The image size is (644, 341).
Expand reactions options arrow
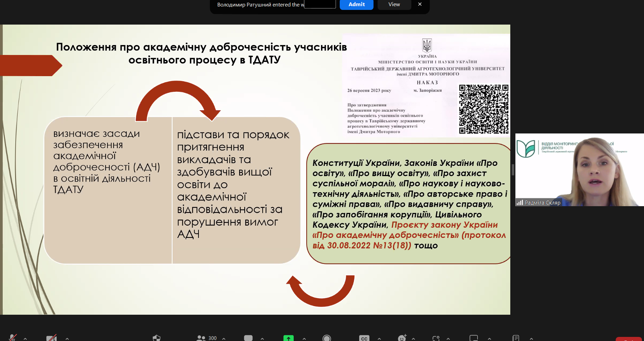tap(413, 339)
